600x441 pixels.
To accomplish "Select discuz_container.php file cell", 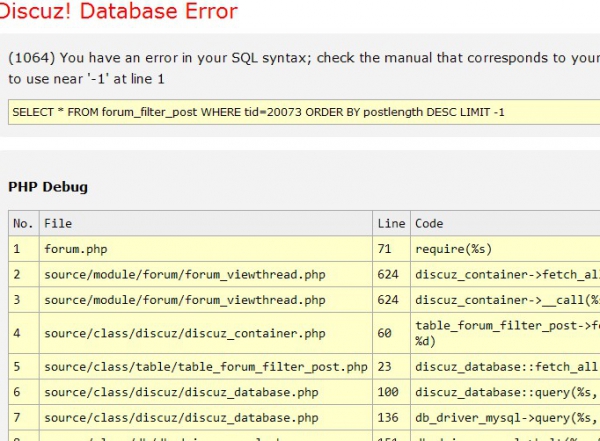I will tap(206, 333).
